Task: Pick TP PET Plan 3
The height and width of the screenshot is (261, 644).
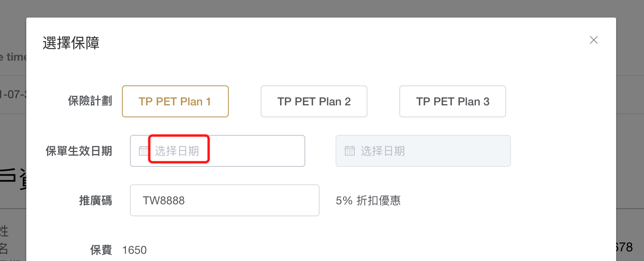Action: 453,101
